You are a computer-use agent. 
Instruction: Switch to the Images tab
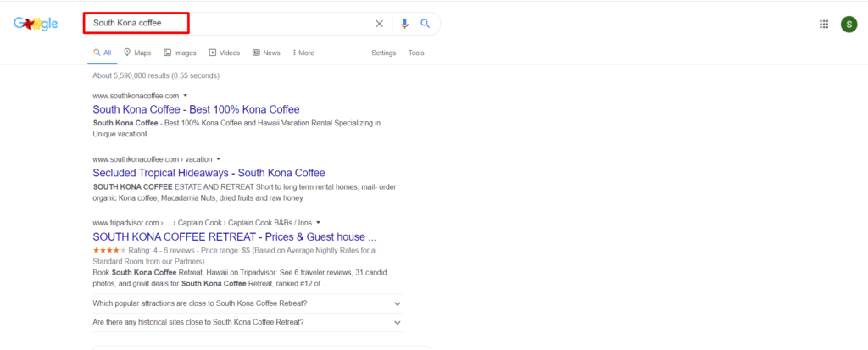coord(180,53)
